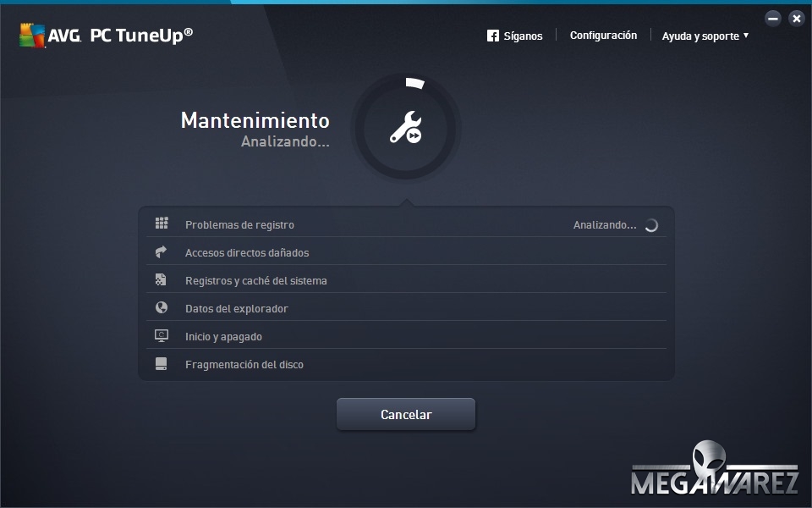Click the circular analysis progress ring
Viewport: 812px width, 508px height.
point(414,83)
